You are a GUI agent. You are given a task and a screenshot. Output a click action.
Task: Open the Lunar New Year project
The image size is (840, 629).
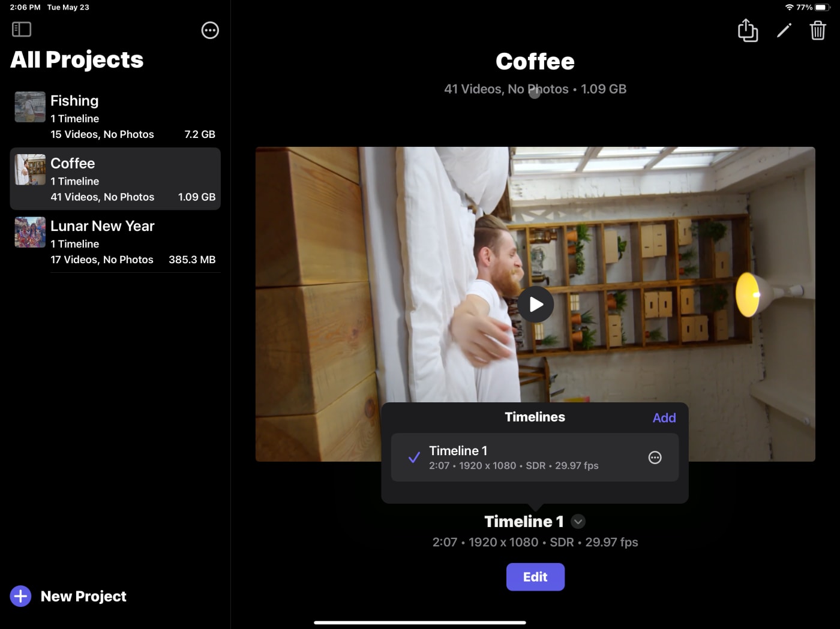point(115,242)
